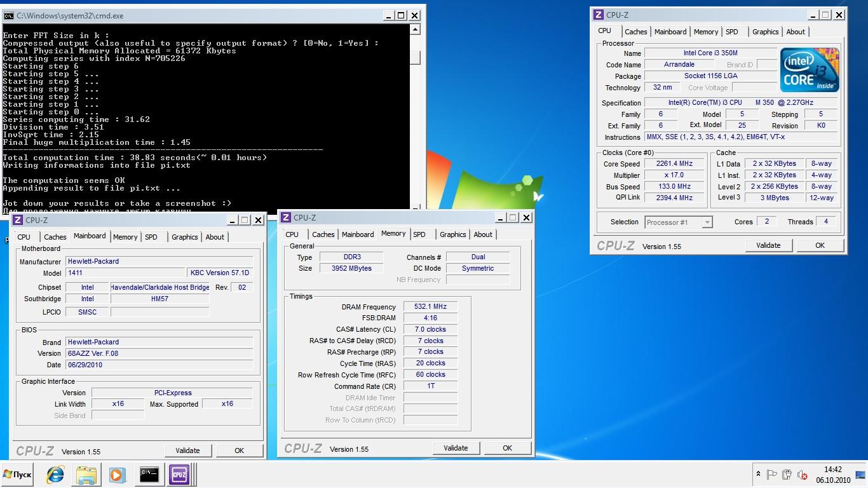Click the memory size 3952 MBytes field
The width and height of the screenshot is (868, 488).
(x=351, y=269)
